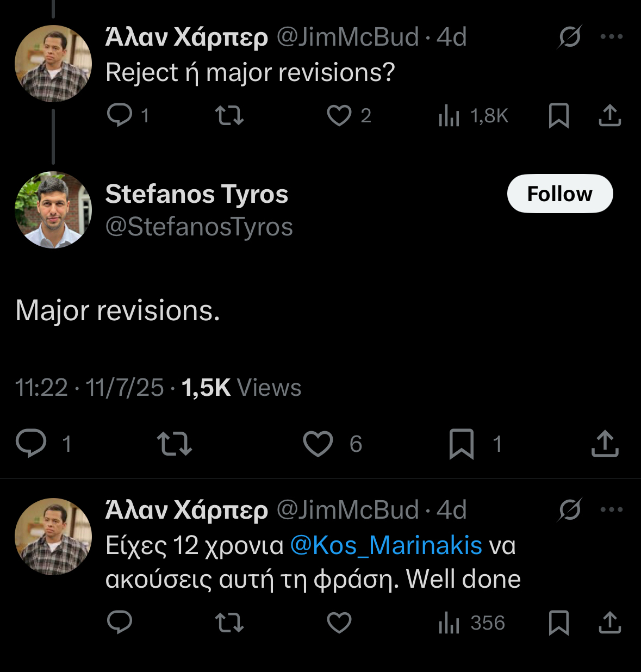Open more options menu on first tweet
The width and height of the screenshot is (641, 672).
612,37
